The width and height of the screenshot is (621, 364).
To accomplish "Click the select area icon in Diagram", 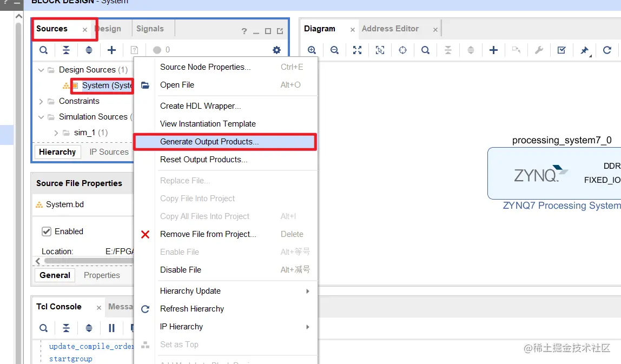I will click(x=380, y=50).
